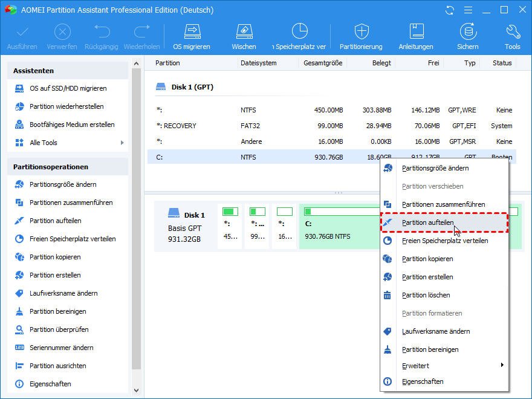Open Anleitungen guides in toolbar
This screenshot has height=399, width=532.
416,36
